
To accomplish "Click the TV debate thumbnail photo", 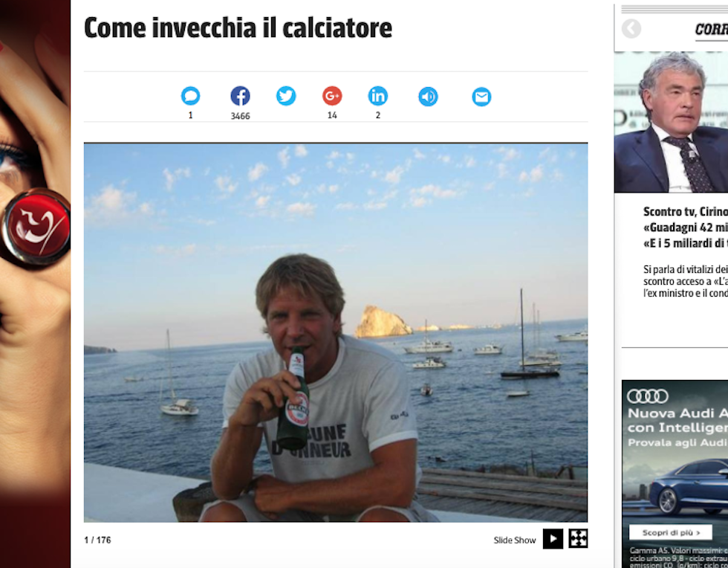I will [x=671, y=122].
